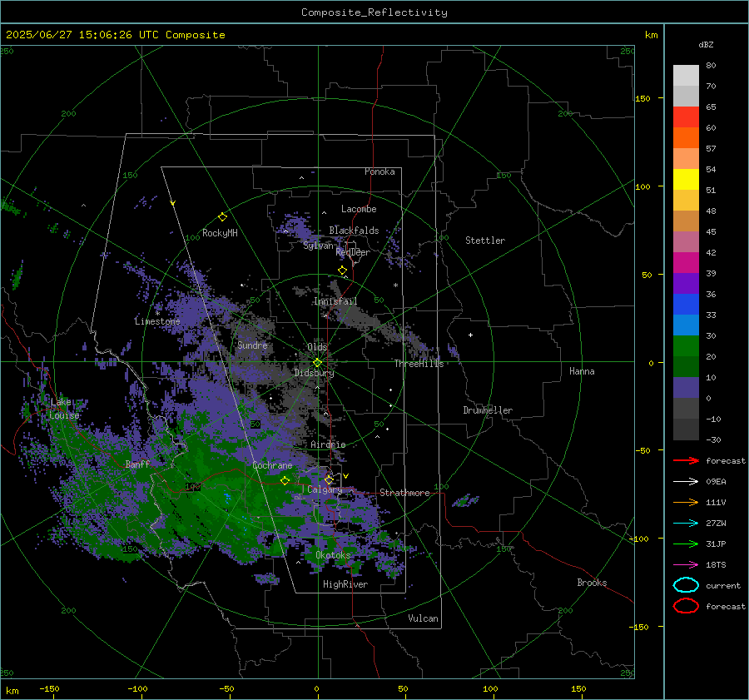Click the Olds label
Screen dimensions: 749x700
(x=317, y=347)
